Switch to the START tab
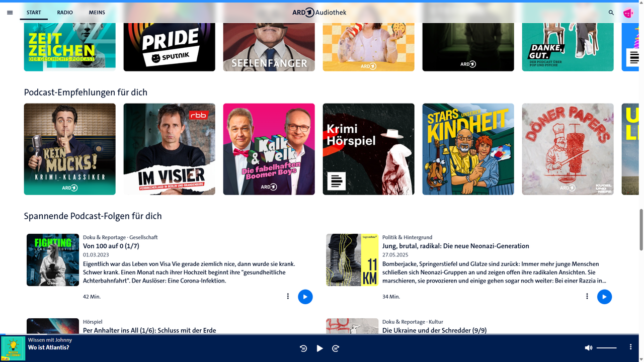Image resolution: width=644 pixels, height=362 pixels. [34, 13]
